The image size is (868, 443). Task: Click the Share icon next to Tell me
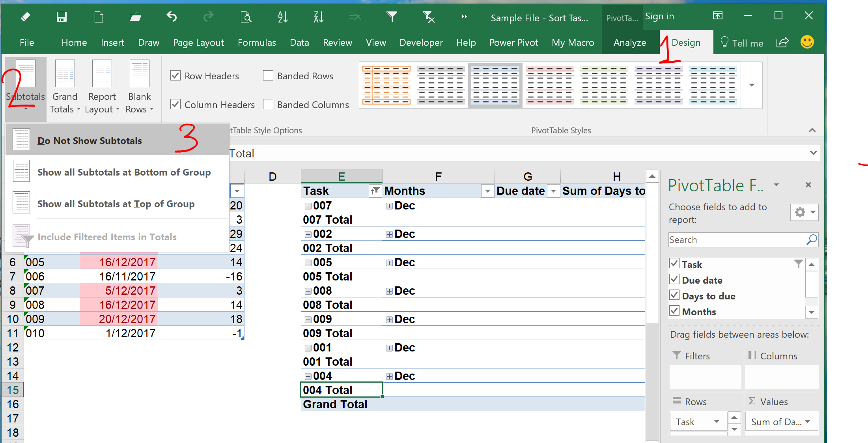coord(782,42)
